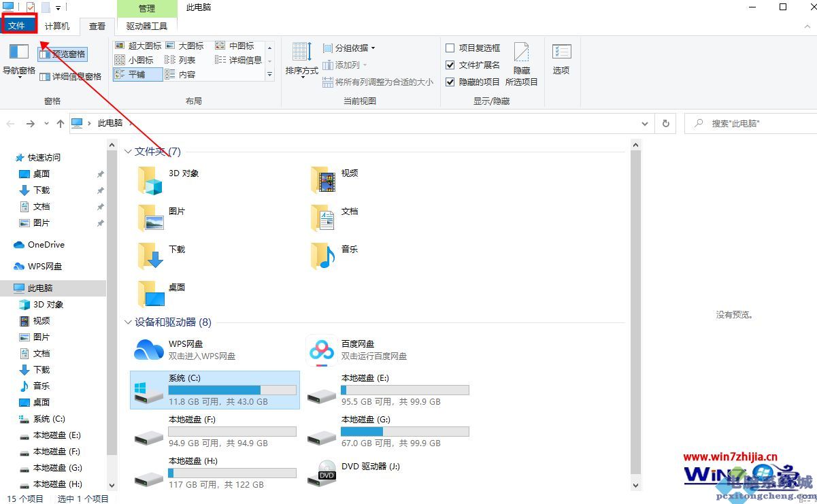Select Large icons layout
The height and width of the screenshot is (504, 817).
184,46
